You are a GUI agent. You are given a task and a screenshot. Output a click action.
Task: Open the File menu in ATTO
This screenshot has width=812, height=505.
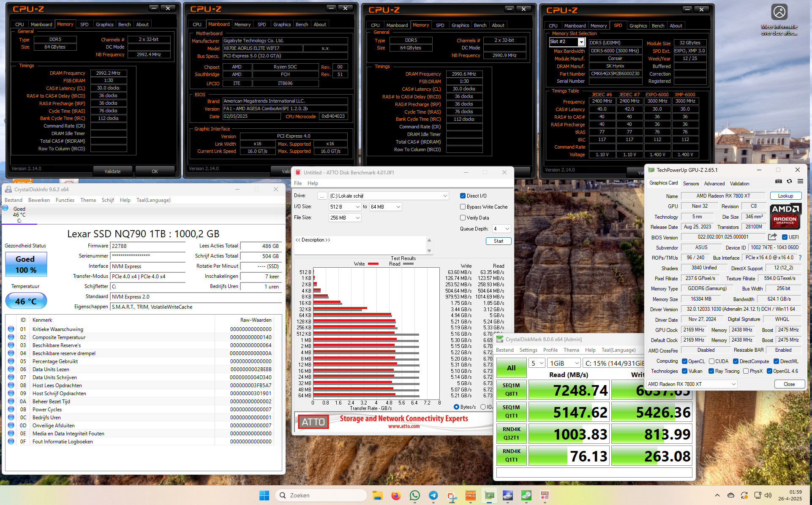tap(298, 183)
